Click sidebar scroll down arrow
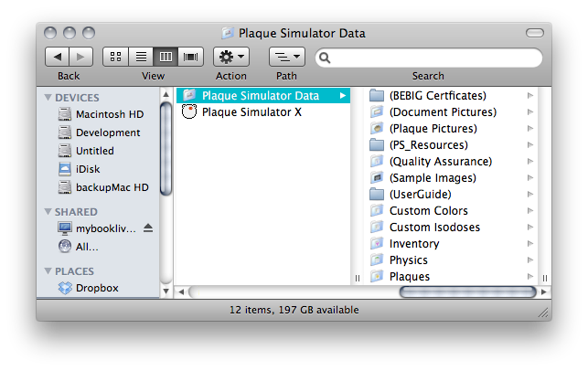The image size is (588, 371). point(166,291)
